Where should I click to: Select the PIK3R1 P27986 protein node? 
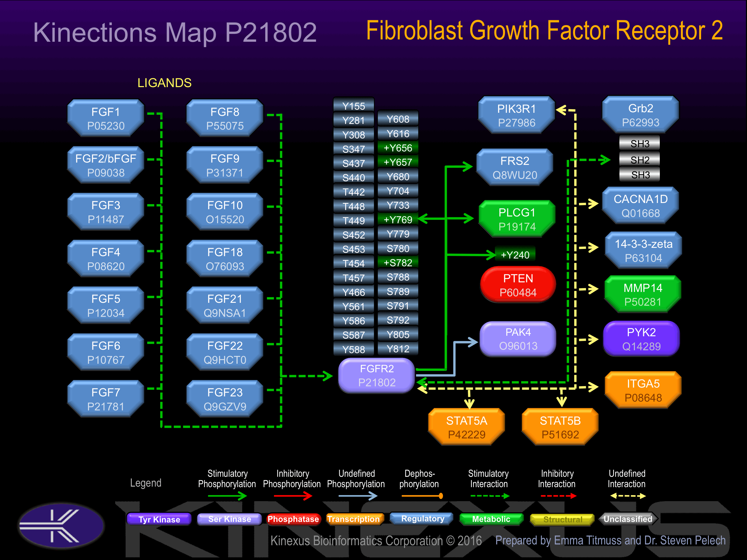click(517, 115)
